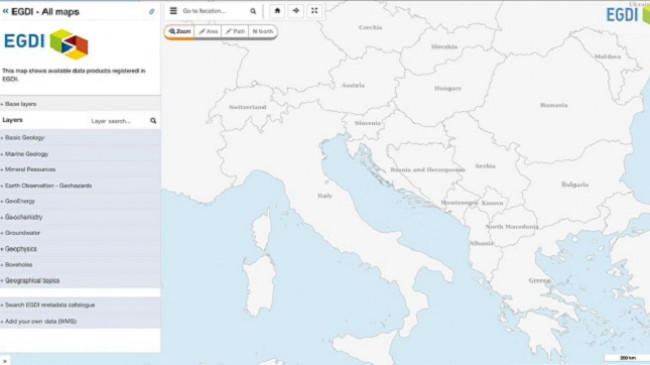Collapse the side panel with double chevron
Viewport: 650px width, 365px height.
tap(5, 12)
